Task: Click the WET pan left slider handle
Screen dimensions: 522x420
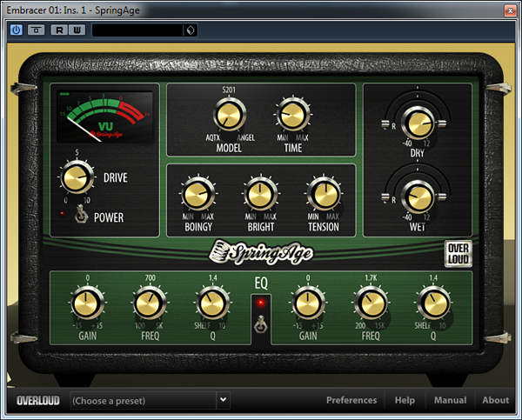Action: click(x=385, y=197)
